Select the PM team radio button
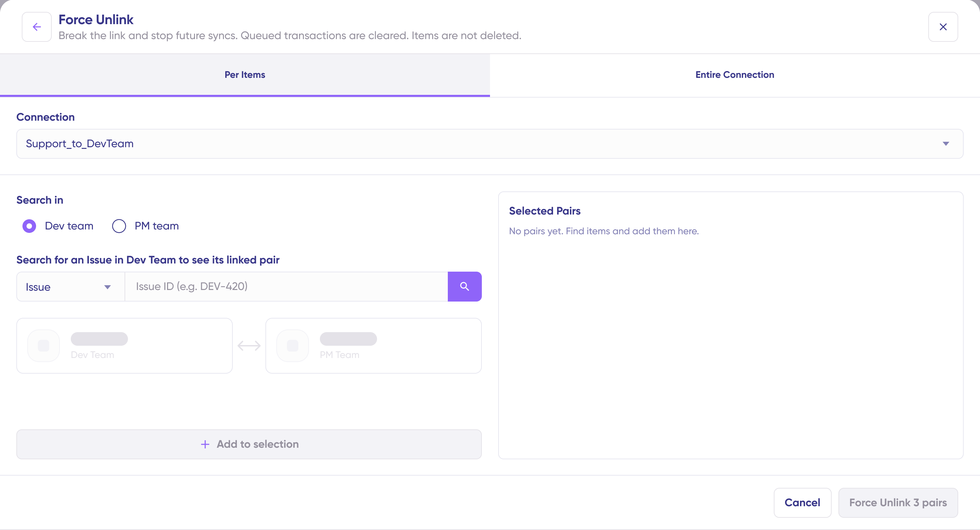Viewport: 980px width, 530px height. (119, 226)
